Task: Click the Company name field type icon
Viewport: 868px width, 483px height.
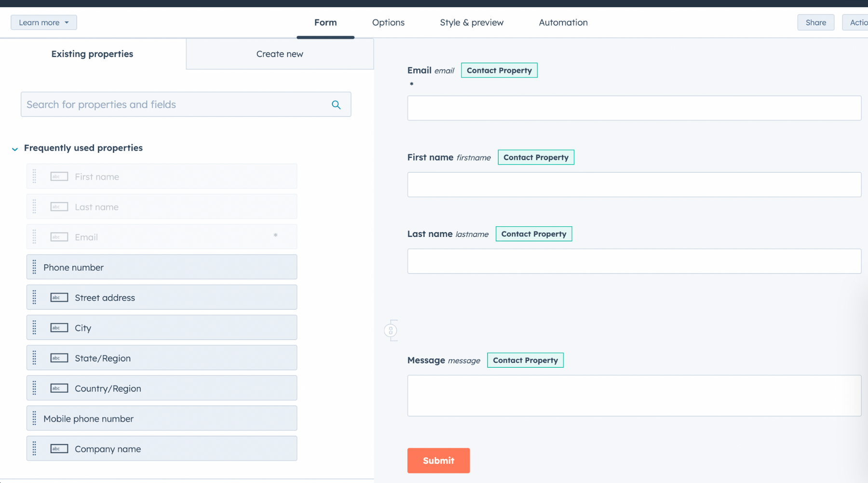Action: click(59, 449)
